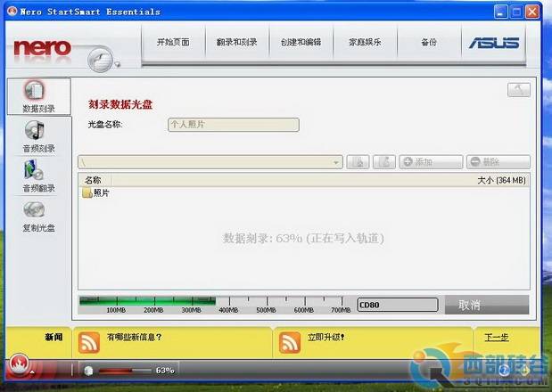Click the 立即升级! upgrade link
552x392 pixels.
(325, 337)
